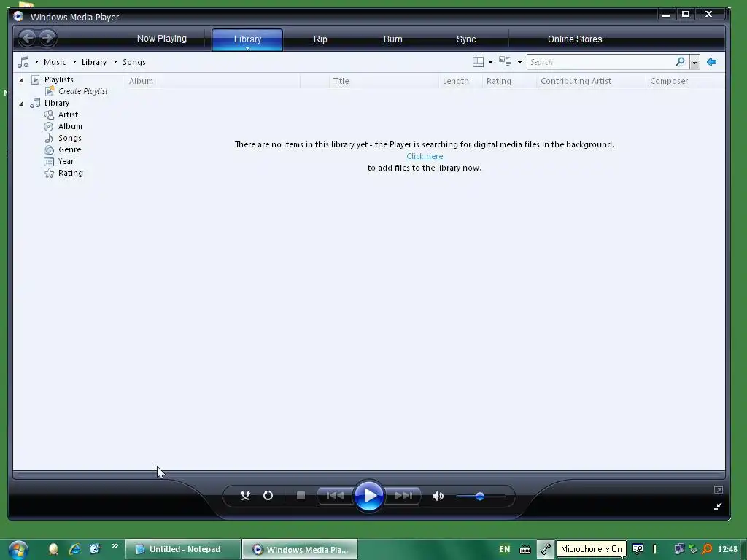Click the View Full Screen icon
Viewport: 747px width, 560px height.
[x=719, y=489]
